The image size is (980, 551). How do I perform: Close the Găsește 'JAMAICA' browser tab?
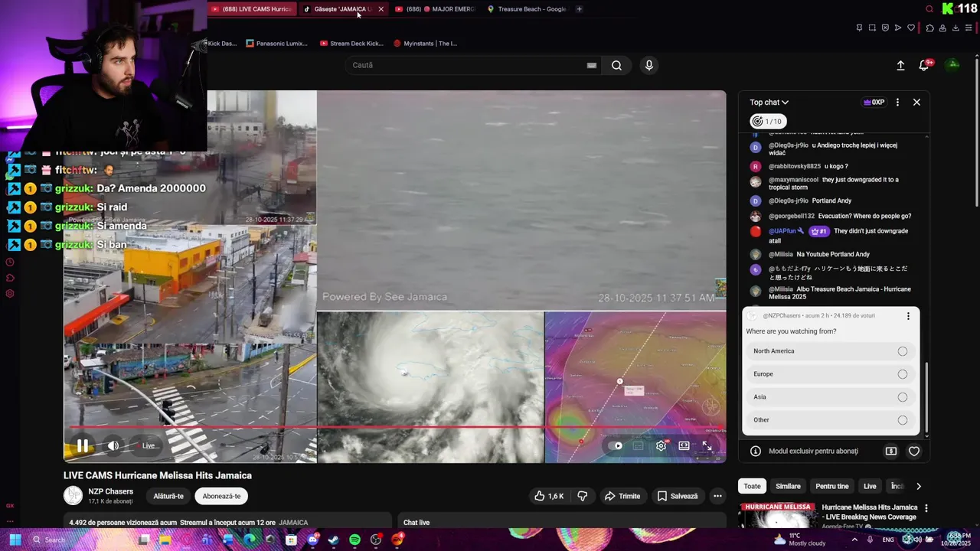[x=381, y=9]
